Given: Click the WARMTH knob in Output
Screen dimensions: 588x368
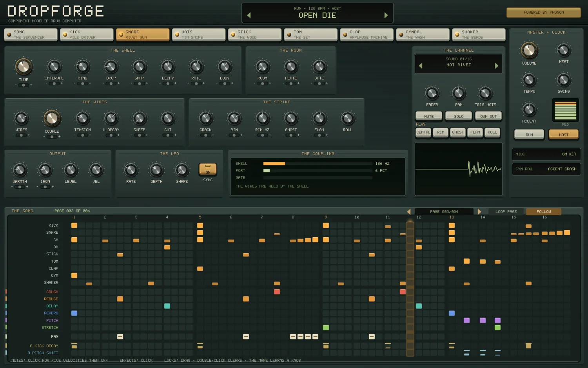Looking at the screenshot, I should point(20,170).
